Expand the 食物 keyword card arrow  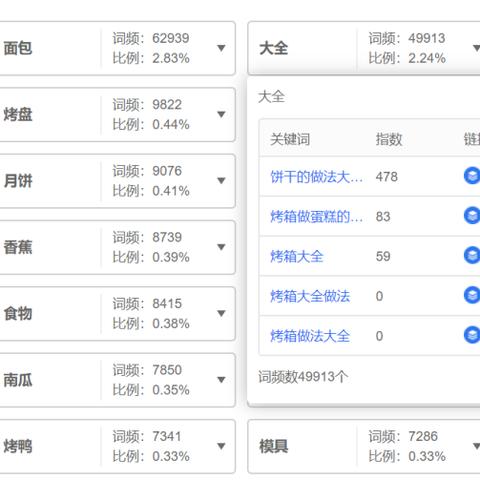tap(221, 313)
